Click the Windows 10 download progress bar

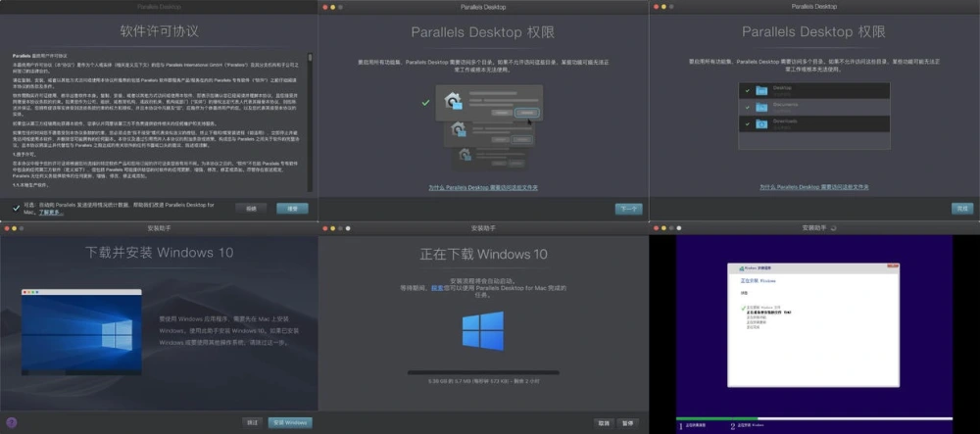pos(483,373)
